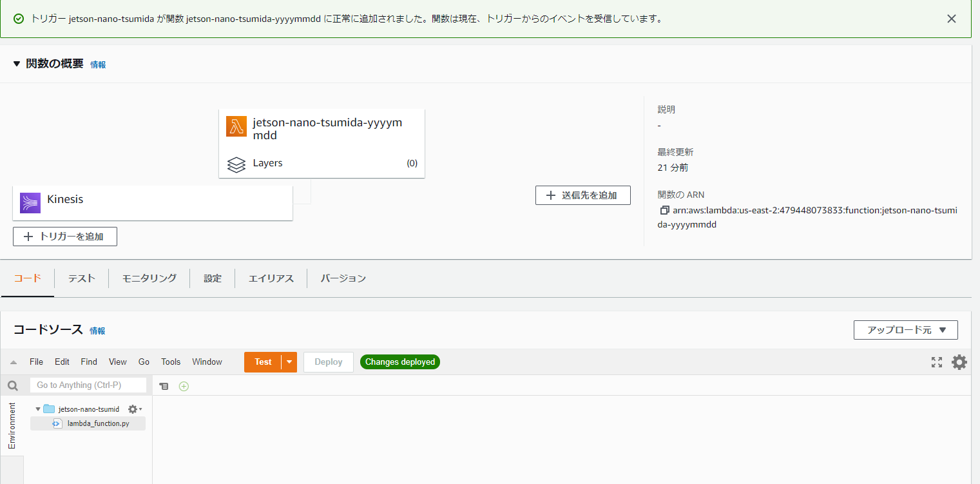Click the purple Kinesis trigger icon

tap(30, 202)
